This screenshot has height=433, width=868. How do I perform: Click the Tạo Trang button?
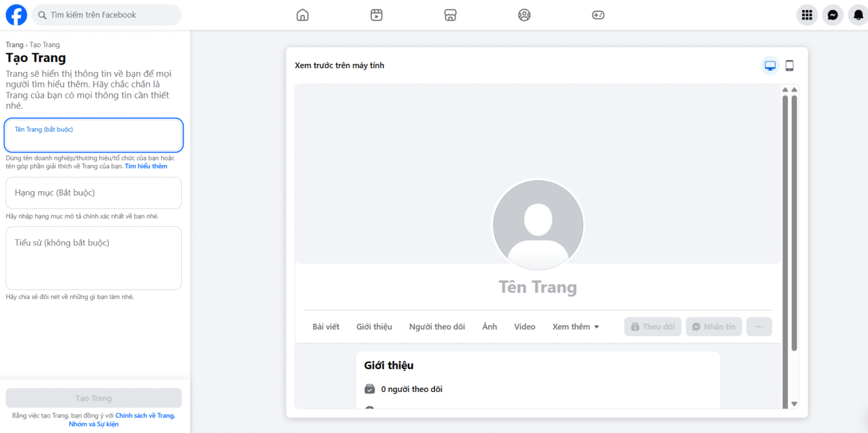point(93,398)
